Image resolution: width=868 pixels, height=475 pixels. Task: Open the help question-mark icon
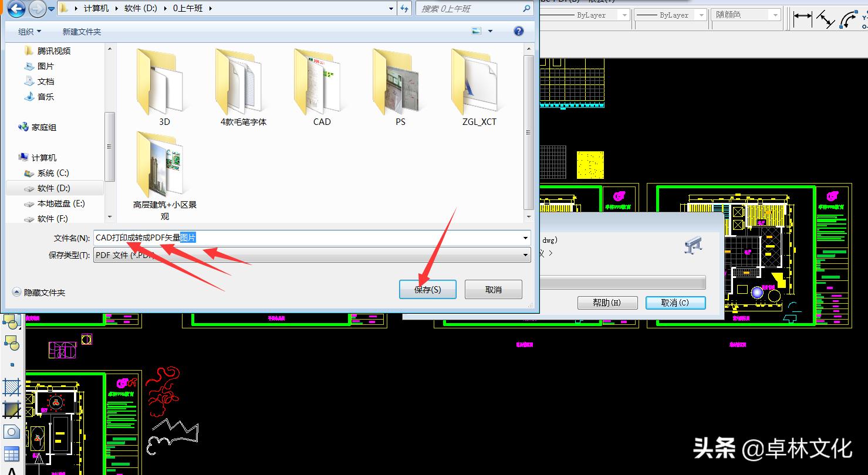518,31
